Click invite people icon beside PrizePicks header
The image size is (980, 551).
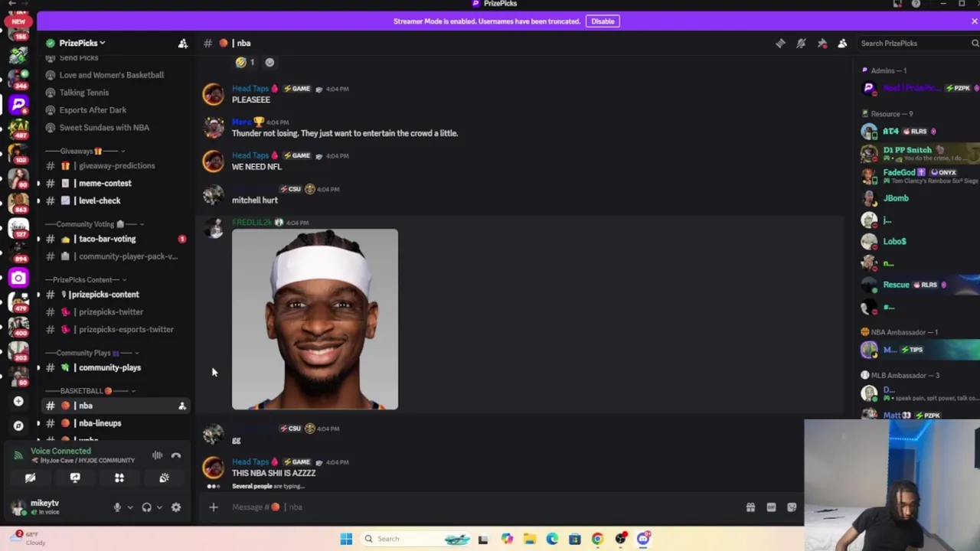click(183, 44)
